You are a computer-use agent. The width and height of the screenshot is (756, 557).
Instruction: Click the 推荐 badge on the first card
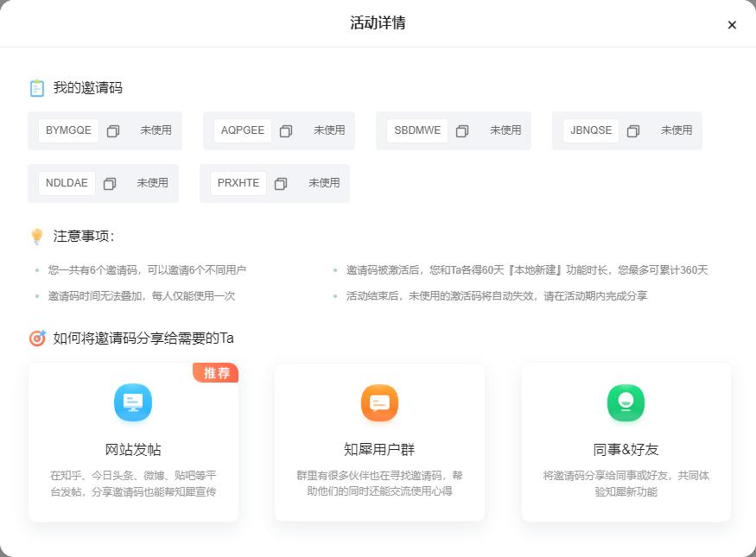point(215,373)
